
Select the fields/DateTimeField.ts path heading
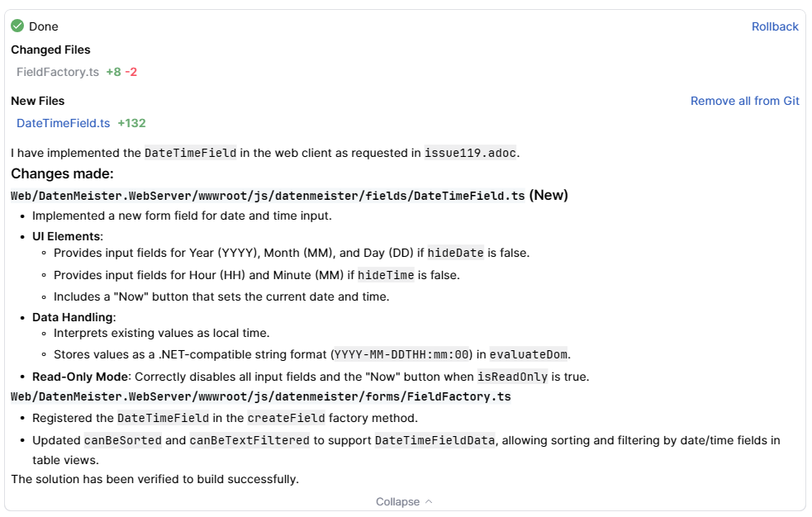(268, 196)
